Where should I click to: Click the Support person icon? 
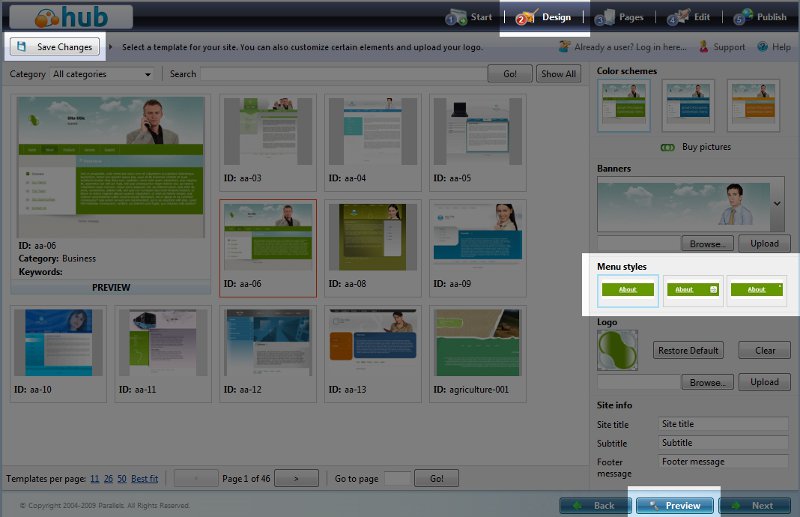pos(703,47)
